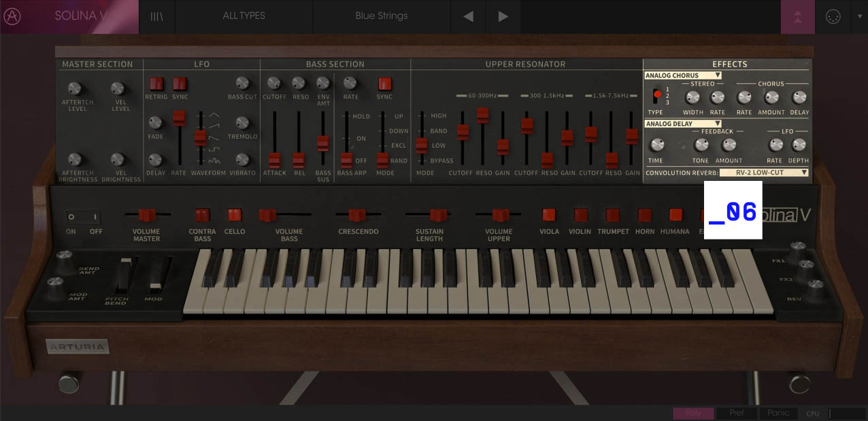The height and width of the screenshot is (421, 868).
Task: Expand the Analog Chorus effect dropdown
Action: 683,75
